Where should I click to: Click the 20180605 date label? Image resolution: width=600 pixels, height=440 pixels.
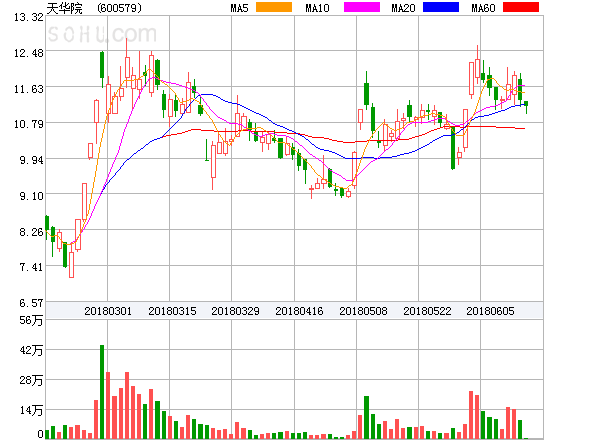coord(490,311)
